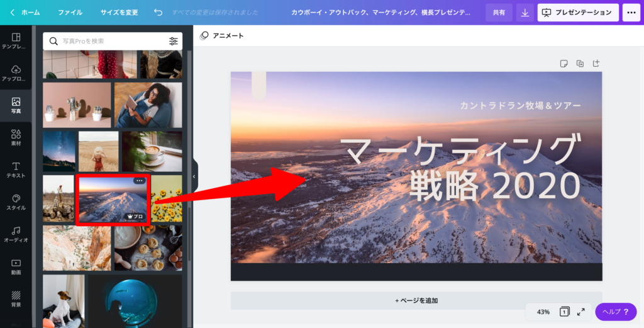Viewport: 644px width, 328px height.
Task: Open the テキスト sidebar tab
Action: (16, 170)
